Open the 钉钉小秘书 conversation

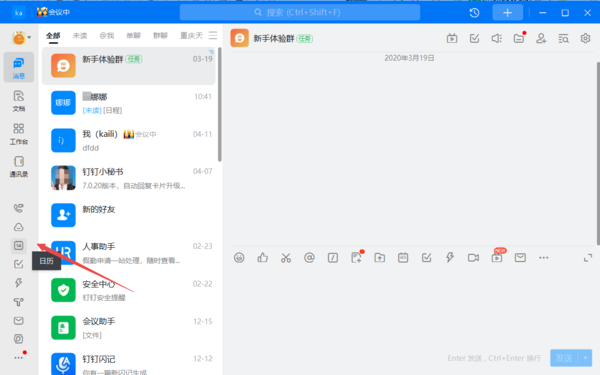pyautogui.click(x=129, y=178)
